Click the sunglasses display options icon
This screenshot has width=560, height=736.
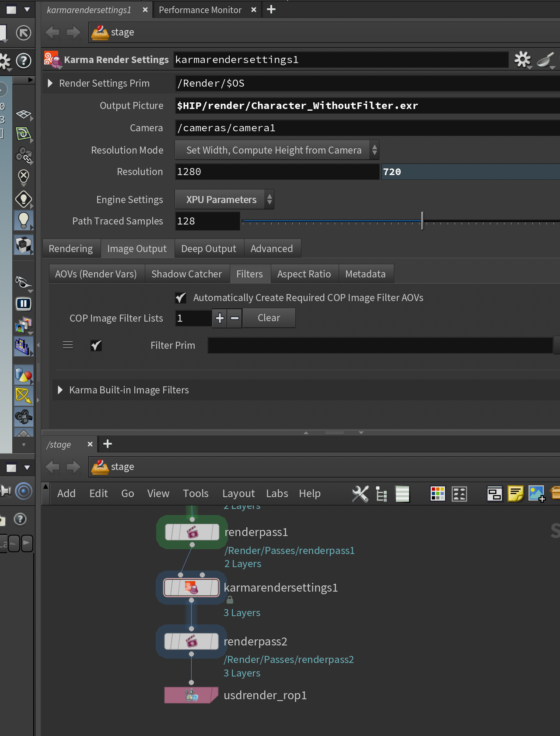(24, 282)
